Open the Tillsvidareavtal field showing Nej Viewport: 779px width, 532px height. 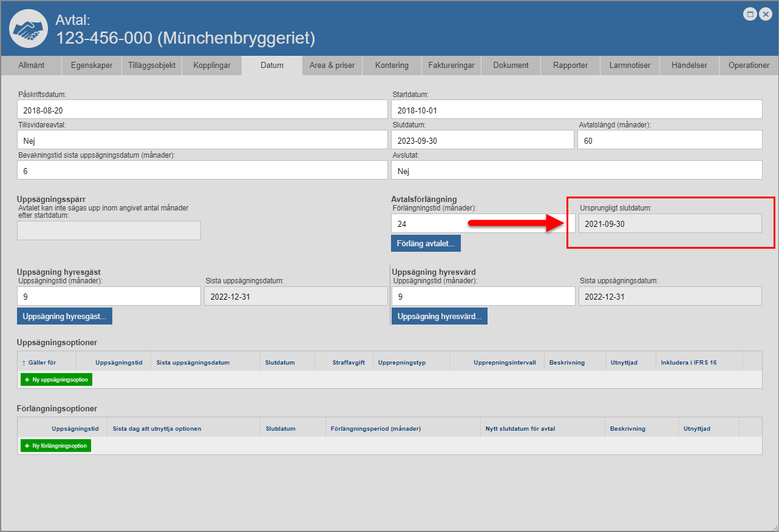click(x=202, y=140)
